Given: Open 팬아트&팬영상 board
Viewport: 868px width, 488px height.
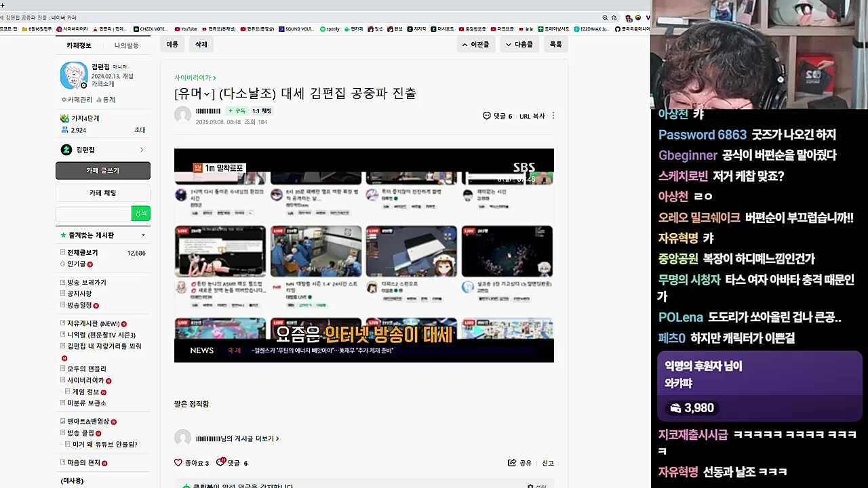Looking at the screenshot, I should [x=89, y=422].
